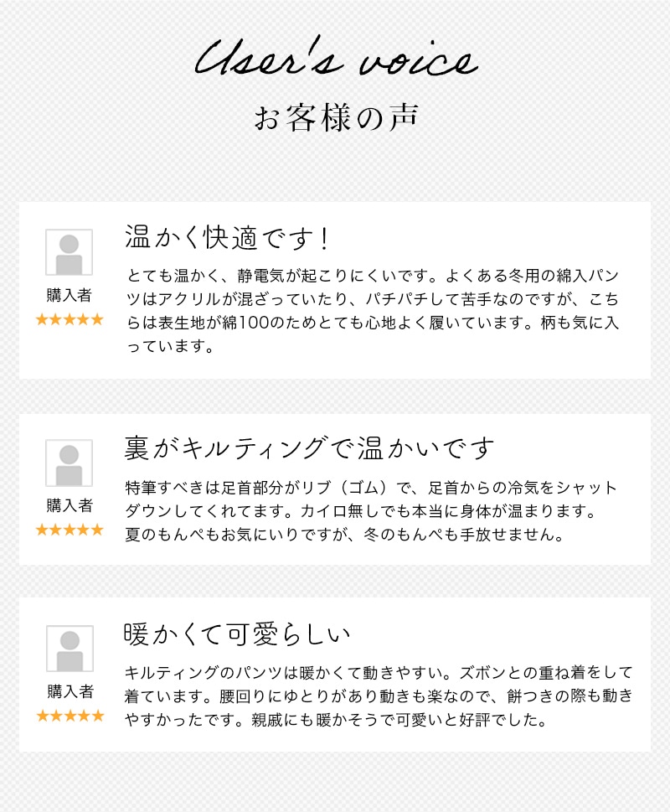Image resolution: width=670 pixels, height=812 pixels.
Task: Click the first reviewer's avatar icon
Action: click(x=69, y=252)
